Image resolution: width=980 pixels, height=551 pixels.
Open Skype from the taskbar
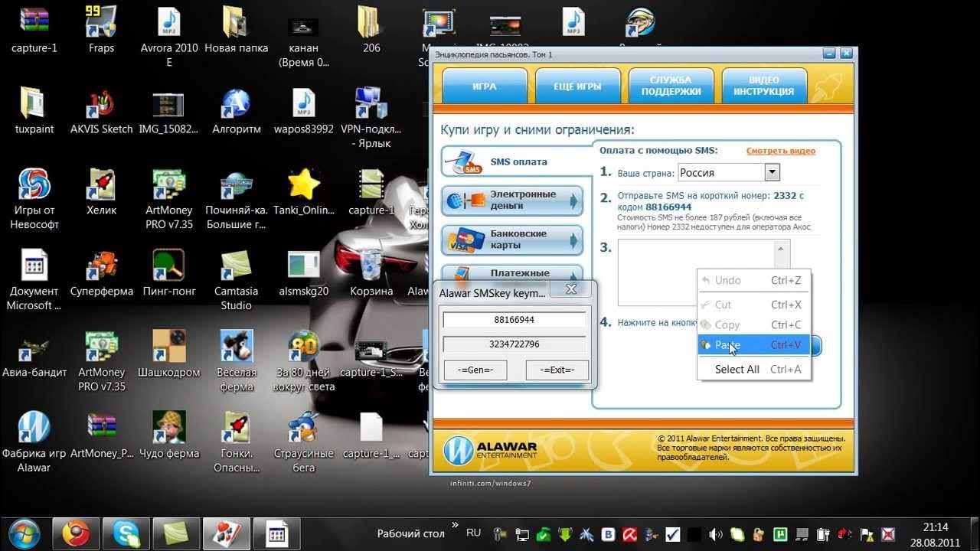tap(126, 533)
